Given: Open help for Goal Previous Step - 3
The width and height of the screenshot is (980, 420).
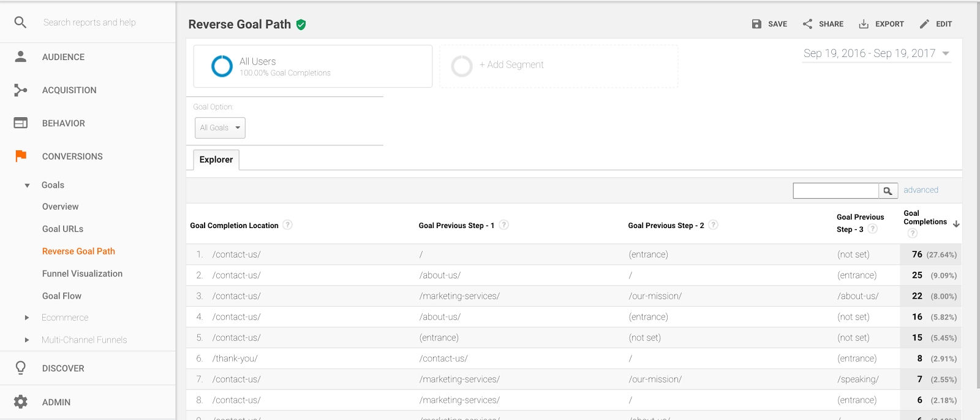Looking at the screenshot, I should [x=872, y=229].
